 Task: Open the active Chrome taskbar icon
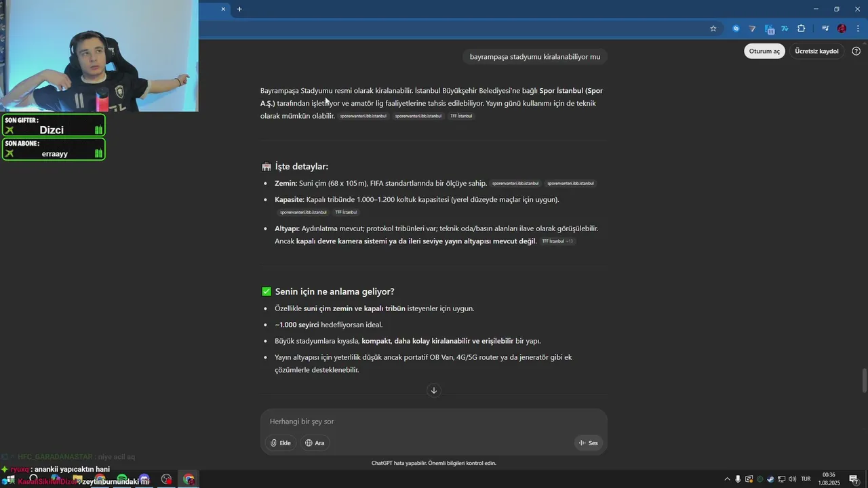click(189, 479)
